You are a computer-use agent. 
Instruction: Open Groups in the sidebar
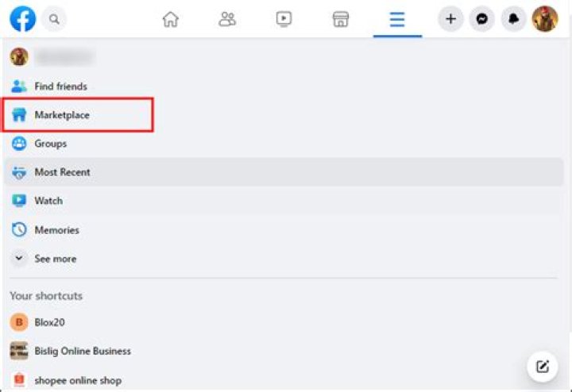[x=50, y=144]
